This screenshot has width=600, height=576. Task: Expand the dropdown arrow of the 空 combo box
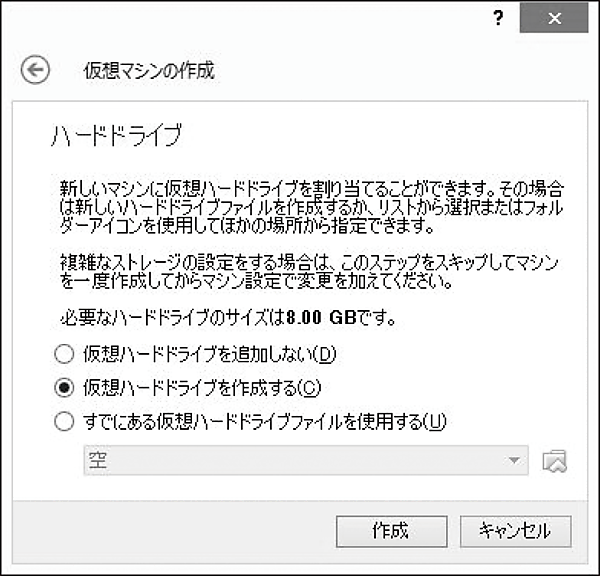coord(515,461)
